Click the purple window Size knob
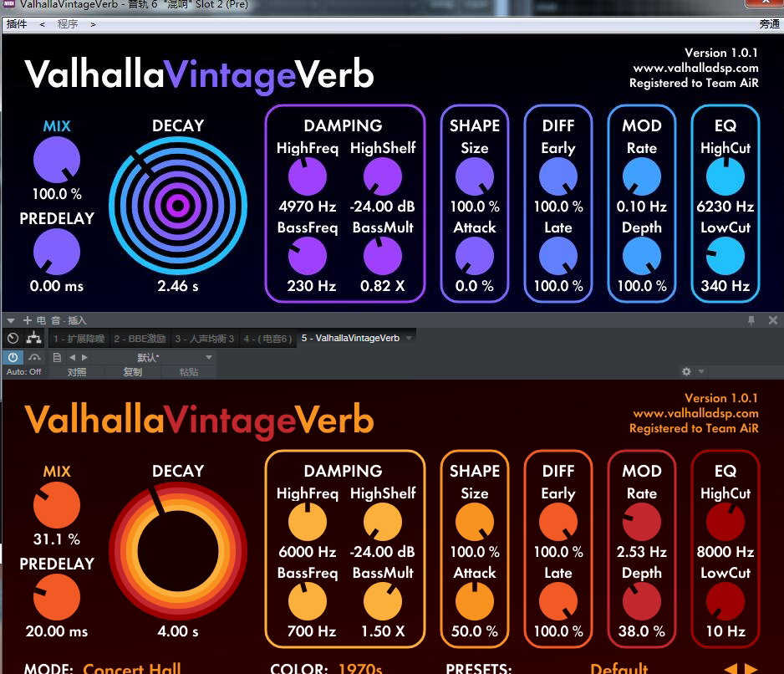 [475, 176]
